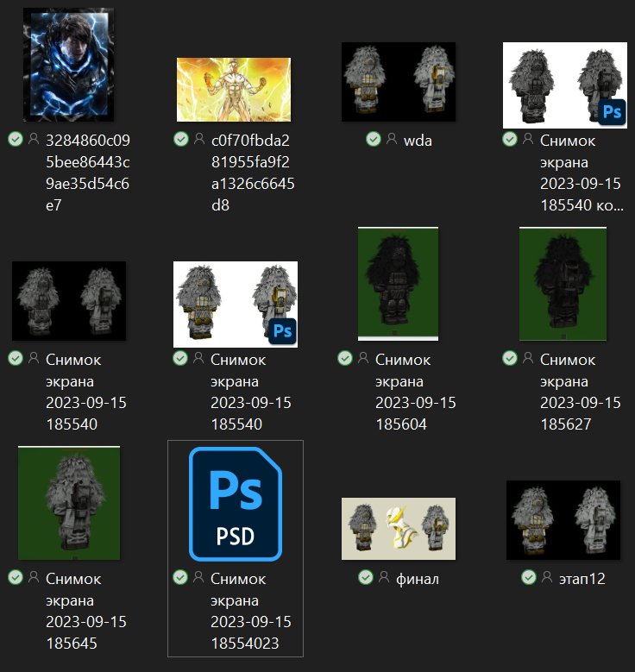
Task: Click sync checkmark of the 185627 file
Action: (x=510, y=358)
